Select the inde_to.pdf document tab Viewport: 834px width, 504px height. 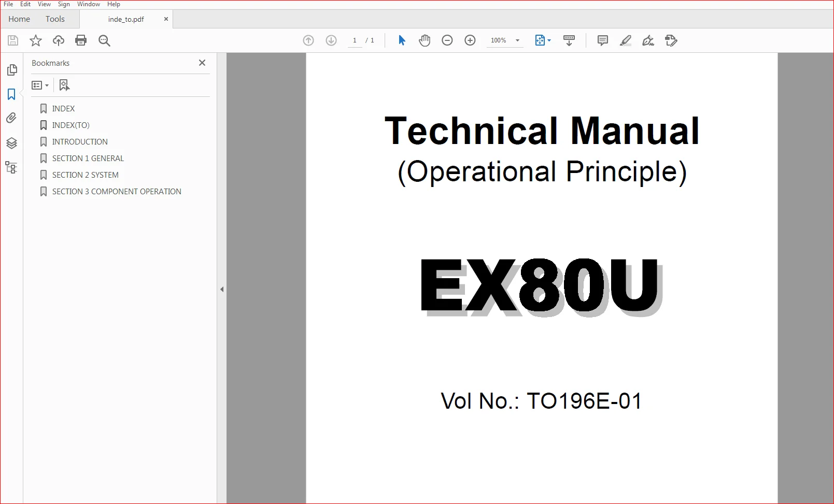[x=126, y=19]
